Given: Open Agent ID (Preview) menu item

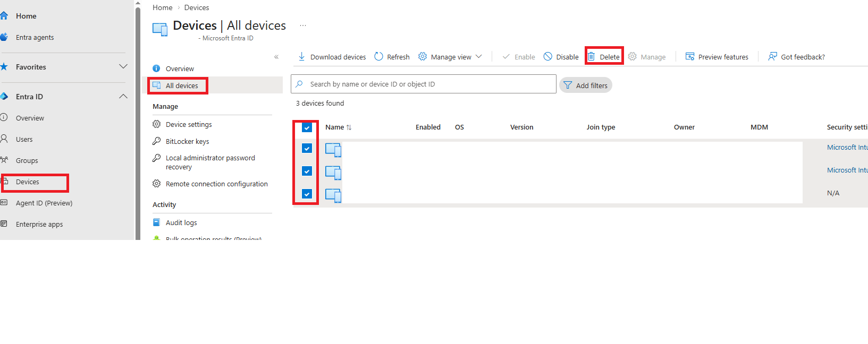Looking at the screenshot, I should click(44, 203).
